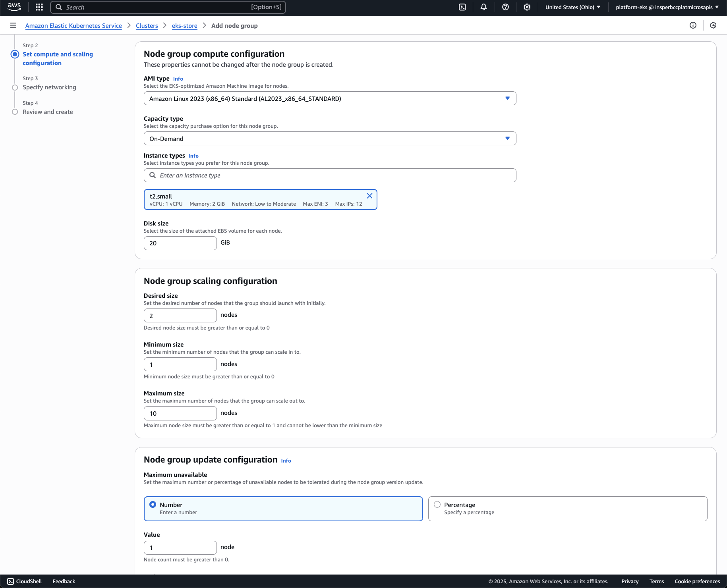Image resolution: width=727 pixels, height=588 pixels.
Task: Open the platform-eks account menu
Action: 667,7
